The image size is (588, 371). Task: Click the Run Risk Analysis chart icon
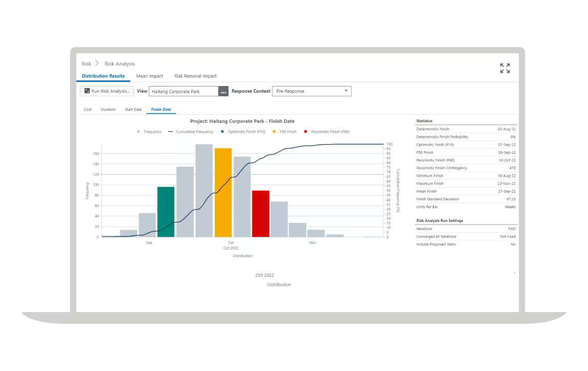pos(87,91)
